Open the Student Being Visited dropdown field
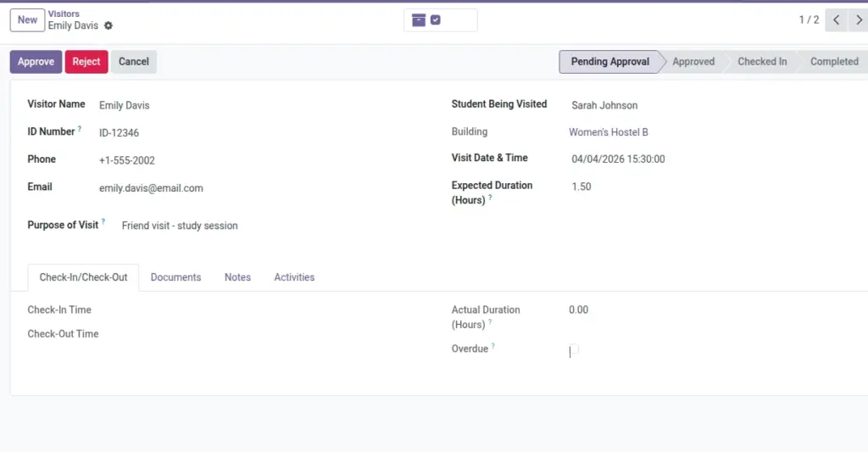The width and height of the screenshot is (868, 452). point(714,105)
